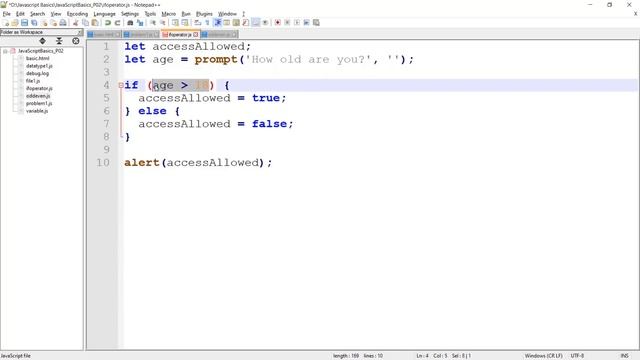This screenshot has width=640, height=360.
Task: Toggle word wrap in the toolbar
Action: point(198,22)
